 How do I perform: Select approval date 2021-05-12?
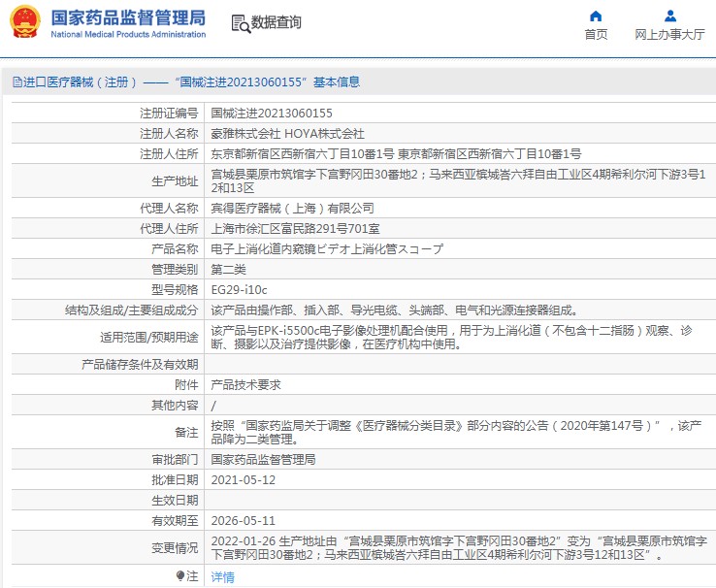244,480
